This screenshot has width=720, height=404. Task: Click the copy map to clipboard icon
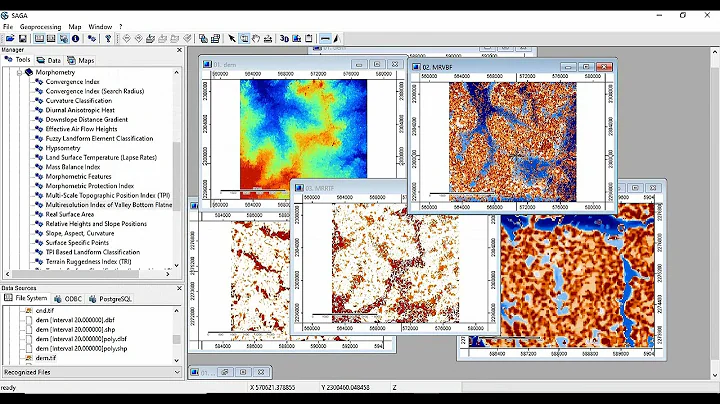coord(309,39)
